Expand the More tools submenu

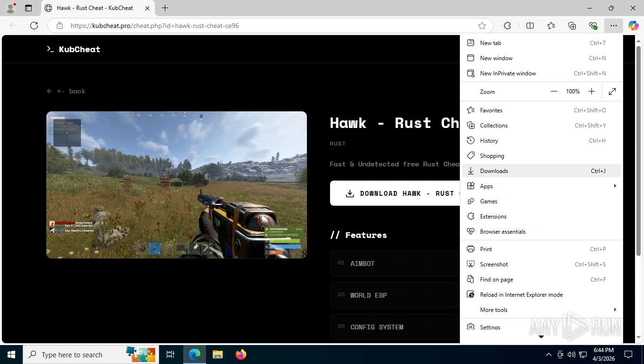541,309
